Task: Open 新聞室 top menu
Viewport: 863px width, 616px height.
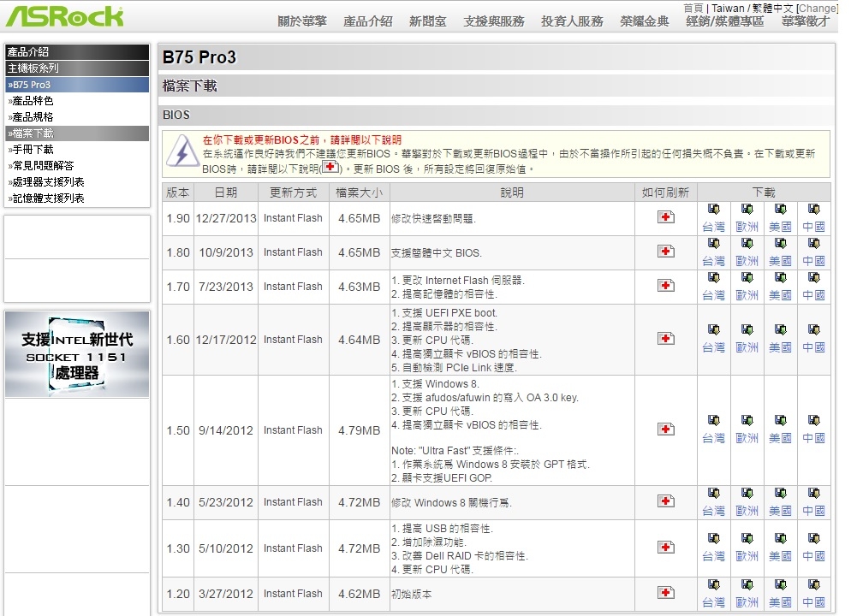Action: 428,21
